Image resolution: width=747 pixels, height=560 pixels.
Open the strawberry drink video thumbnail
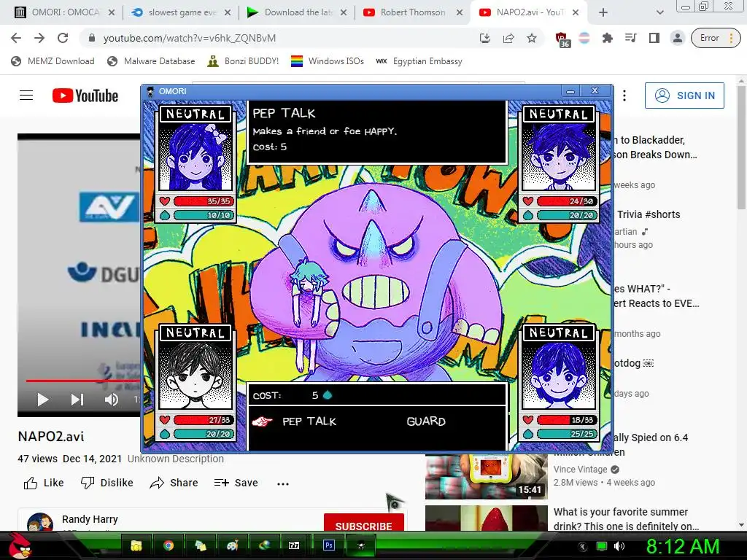pyautogui.click(x=487, y=518)
